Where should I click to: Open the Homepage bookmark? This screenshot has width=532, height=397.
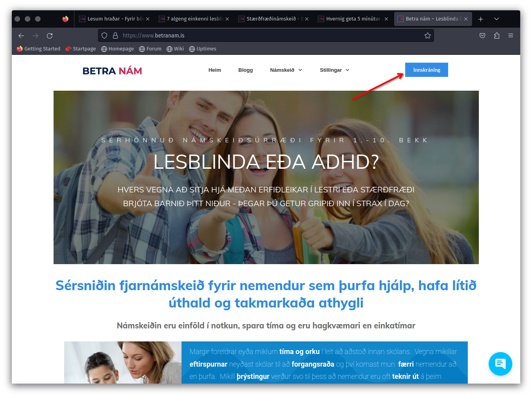coord(117,49)
